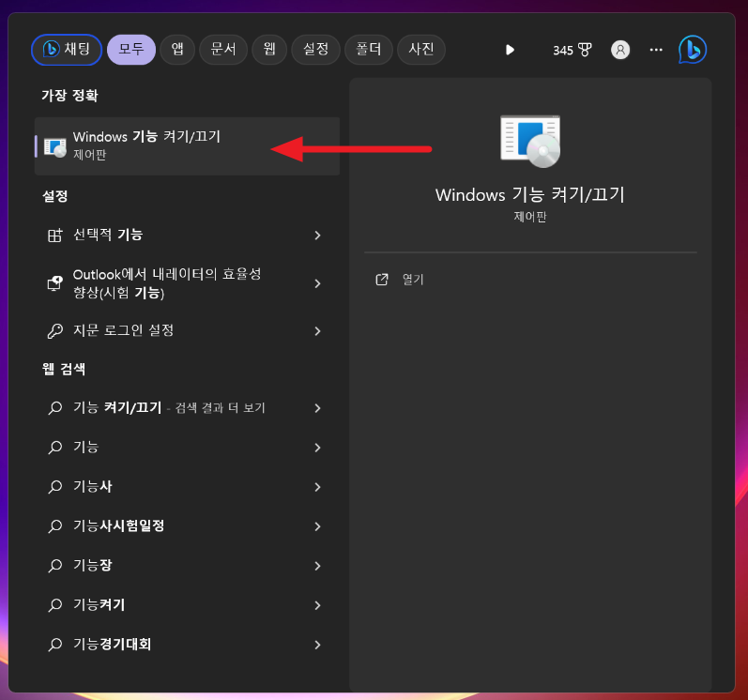The image size is (748, 700).
Task: Expand the 기능경기대회 suggestion chevron
Action: 318,646
